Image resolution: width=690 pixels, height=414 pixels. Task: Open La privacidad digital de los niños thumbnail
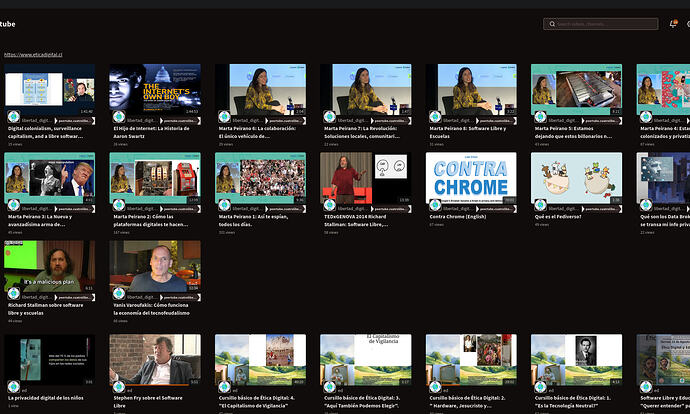coord(49,360)
